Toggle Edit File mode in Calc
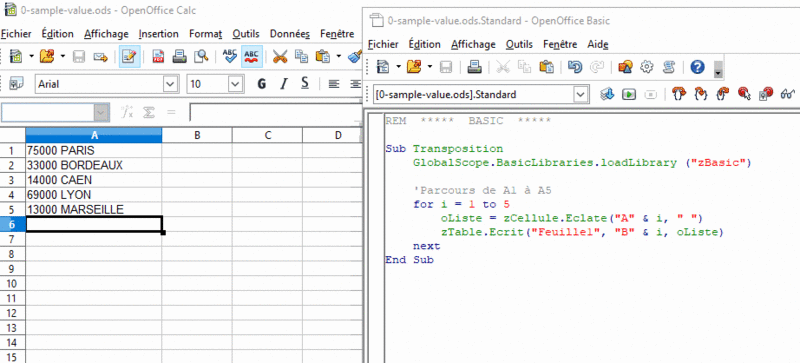Screen dimensions: 800x363 tap(130, 56)
